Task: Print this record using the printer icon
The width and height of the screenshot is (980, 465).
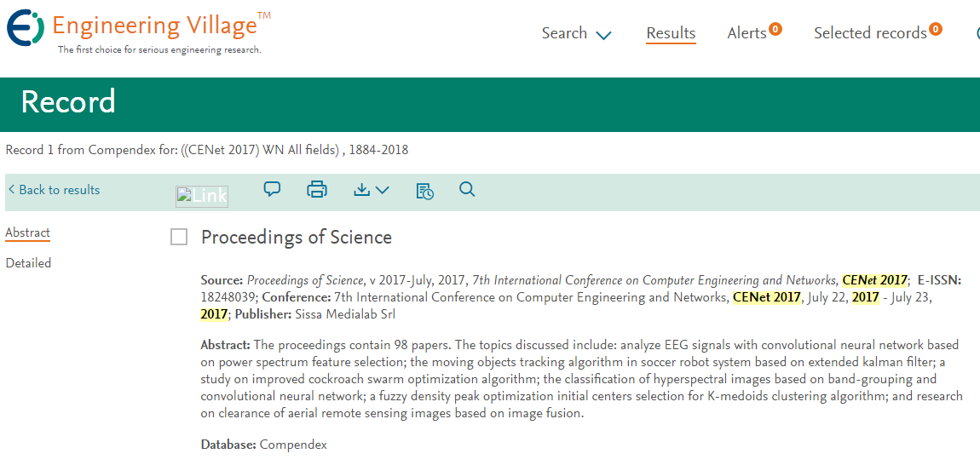Action: [317, 189]
